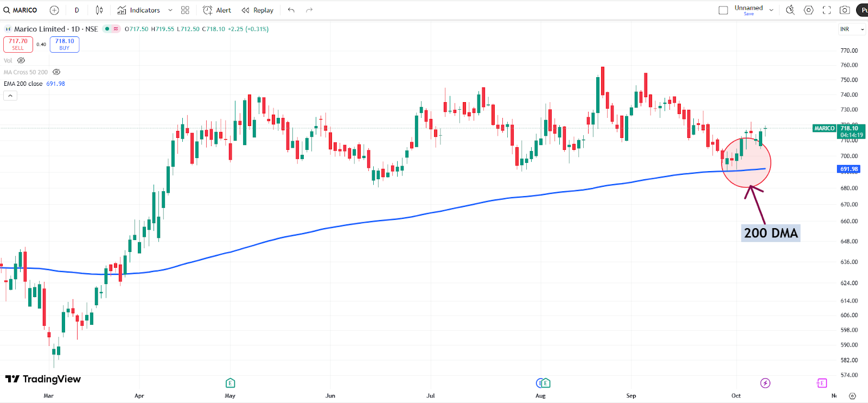Show the MA Cross 50 200 indicator
868x403 pixels.
coord(56,72)
